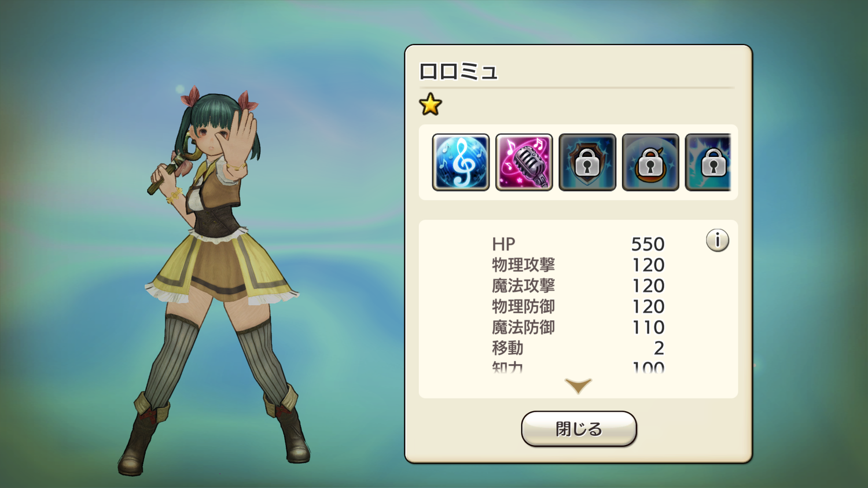868x488 pixels.
Task: Select the 魔法防御 stat row
Action: pos(578,328)
